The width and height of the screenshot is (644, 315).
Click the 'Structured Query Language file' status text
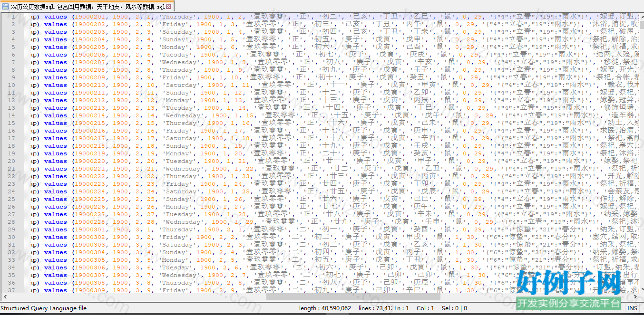pos(43,308)
